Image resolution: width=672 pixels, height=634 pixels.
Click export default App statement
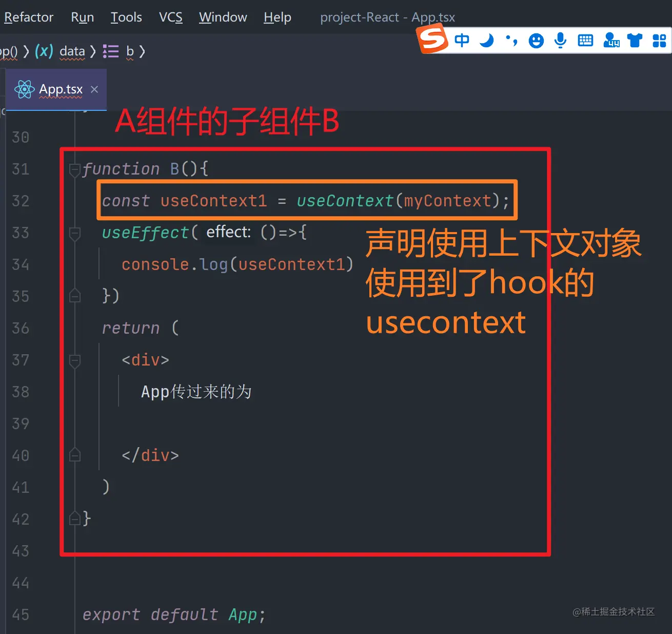pos(174,615)
